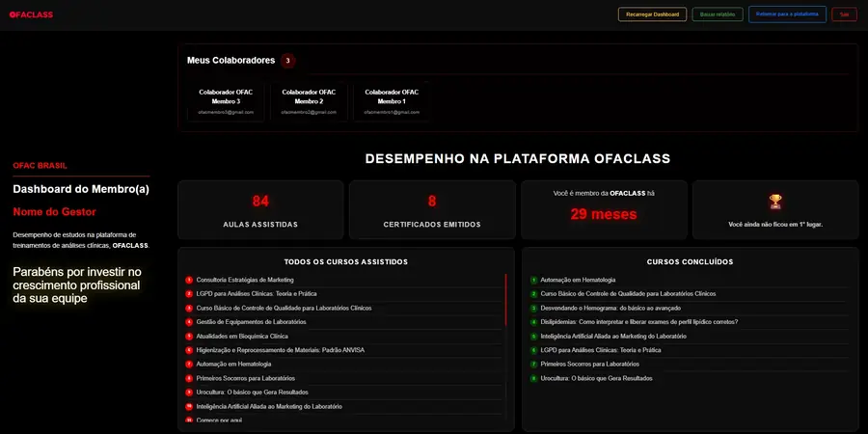Click the Baixar relatório button
Image resolution: width=868 pixels, height=434 pixels.
(718, 14)
